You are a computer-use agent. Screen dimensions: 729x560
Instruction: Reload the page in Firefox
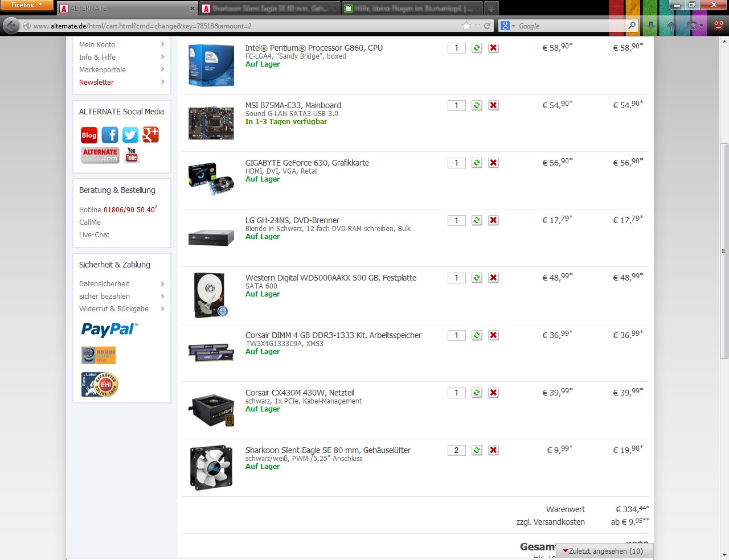click(x=487, y=26)
